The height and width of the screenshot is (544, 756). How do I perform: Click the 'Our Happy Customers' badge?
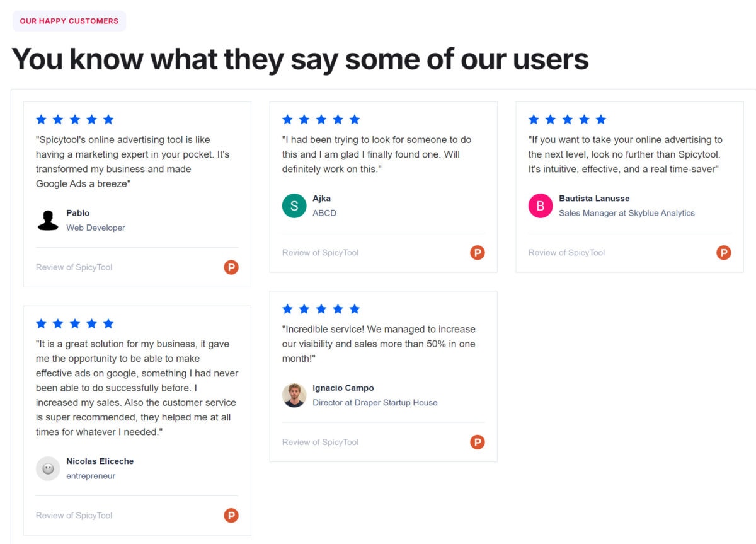69,21
